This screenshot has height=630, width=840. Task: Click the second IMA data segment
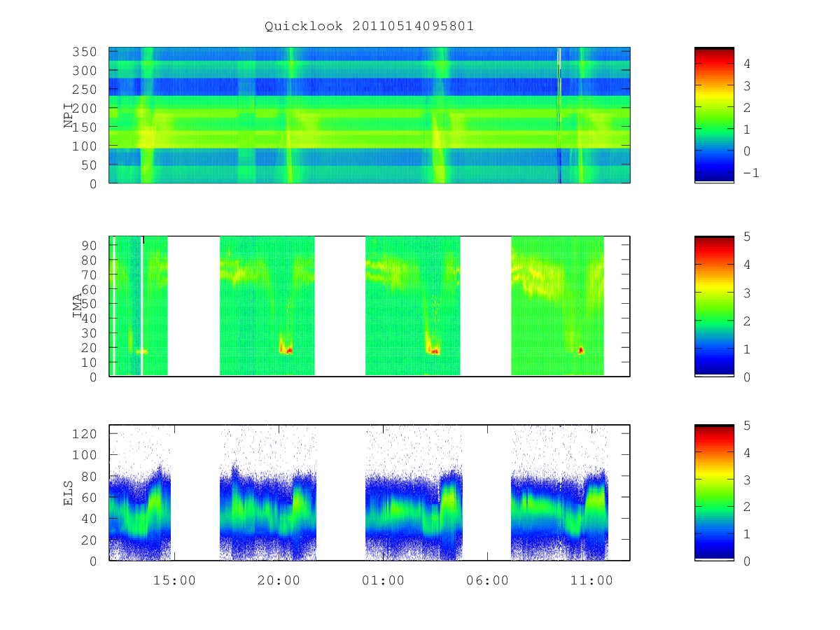point(267,306)
